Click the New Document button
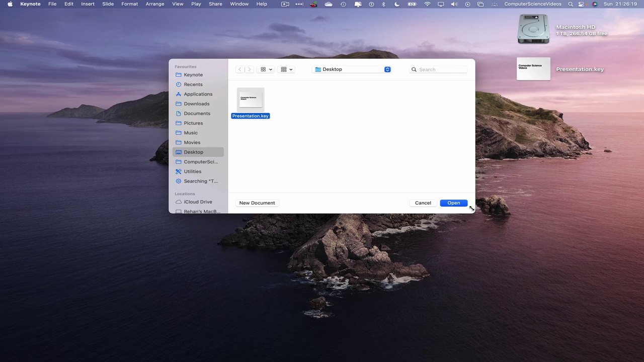Screen dimensions: 644x362 [257, 203]
